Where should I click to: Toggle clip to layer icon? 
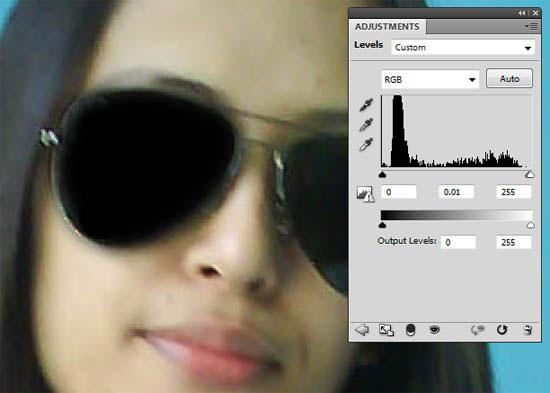[x=410, y=330]
